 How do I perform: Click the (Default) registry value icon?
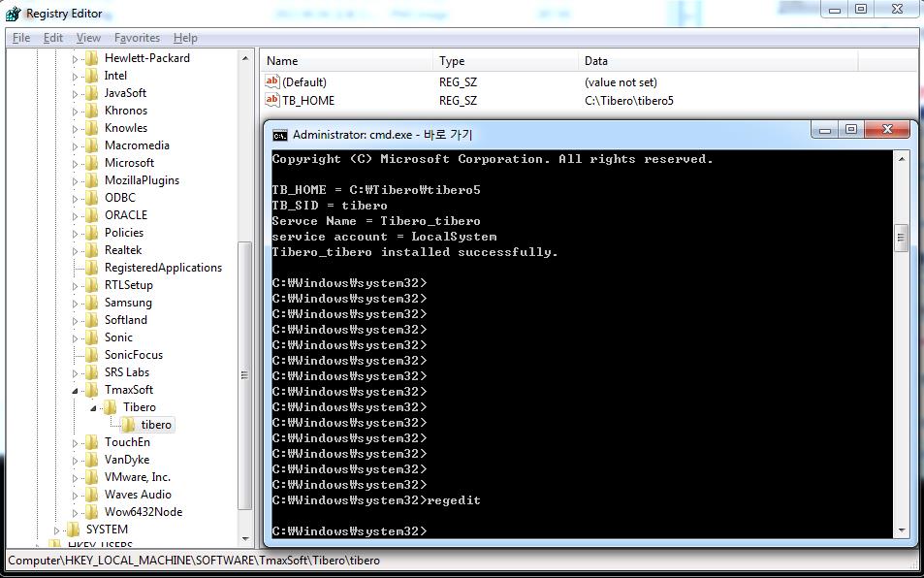[271, 82]
